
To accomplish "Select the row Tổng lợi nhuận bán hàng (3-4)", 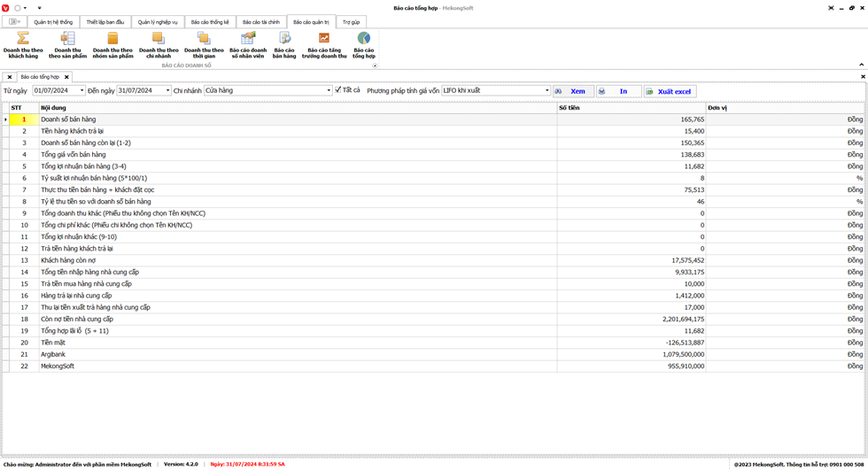I will click(x=433, y=166).
